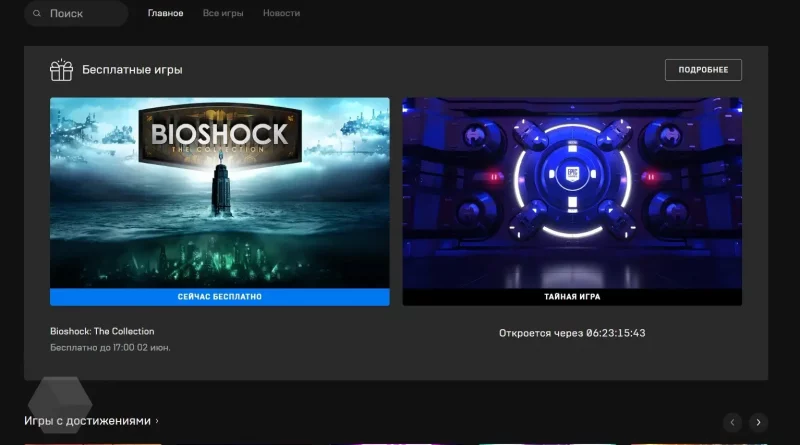Screen dimensions: 800x445
Task: Open the Bioshock The Collection artwork
Action: pos(220,193)
